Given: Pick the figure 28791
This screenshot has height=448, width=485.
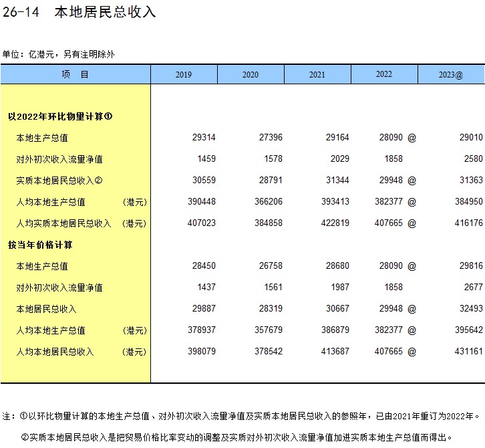Looking at the screenshot, I should point(271,180).
